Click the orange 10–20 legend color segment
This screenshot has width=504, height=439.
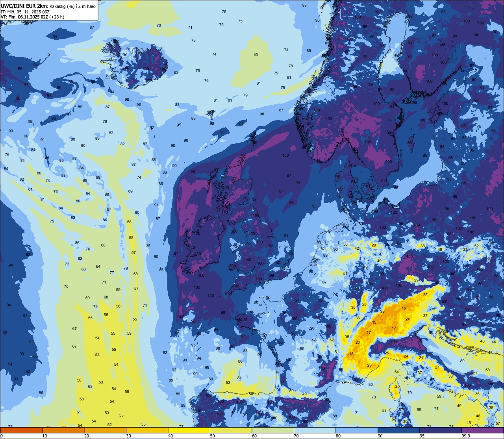click(x=63, y=430)
